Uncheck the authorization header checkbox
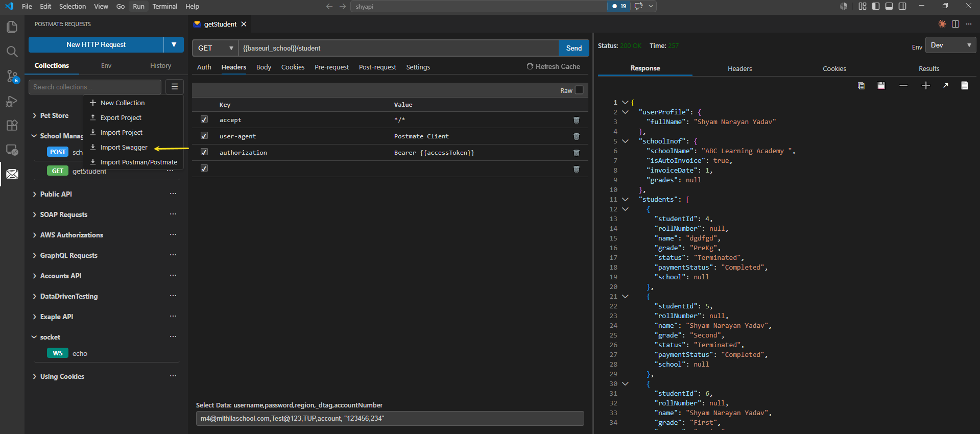The width and height of the screenshot is (980, 434). [204, 152]
